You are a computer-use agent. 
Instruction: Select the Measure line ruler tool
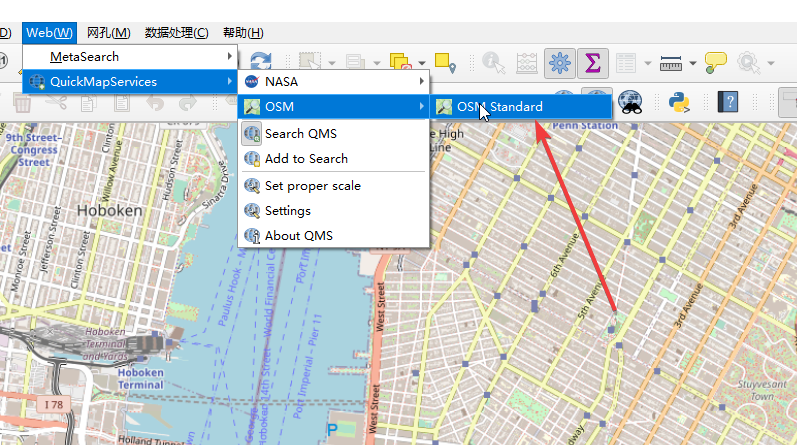670,64
